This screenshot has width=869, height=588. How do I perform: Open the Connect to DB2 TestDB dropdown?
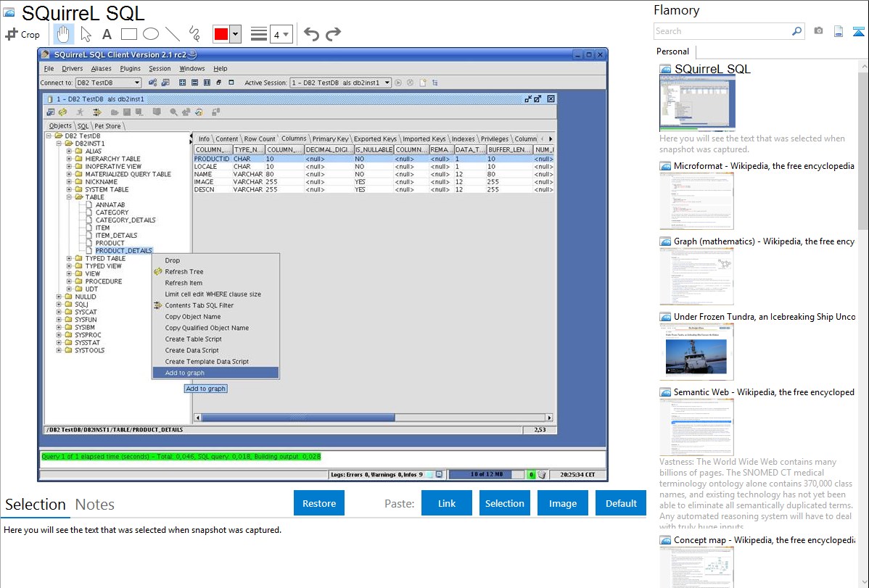[x=108, y=83]
